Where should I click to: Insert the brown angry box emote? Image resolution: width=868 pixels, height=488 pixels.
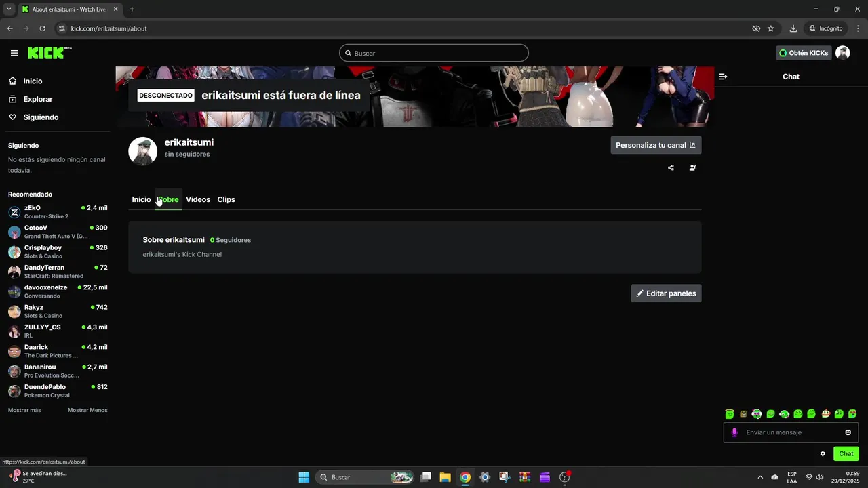click(x=743, y=414)
